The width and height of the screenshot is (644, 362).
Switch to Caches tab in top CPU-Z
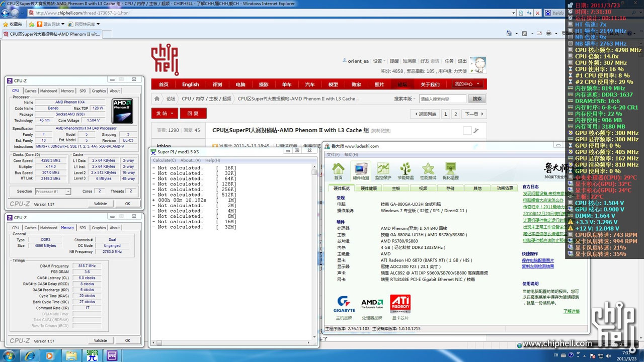tap(31, 91)
